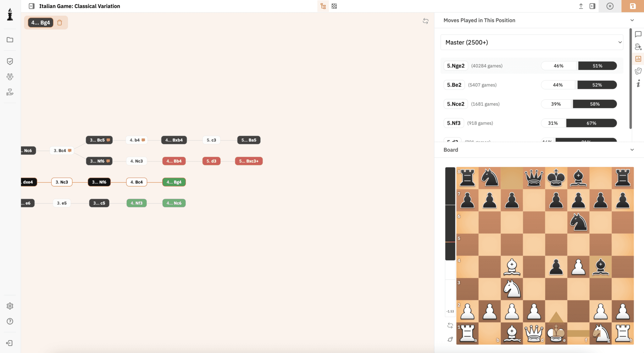This screenshot has height=353, width=644.
Task: Click (40284 games) count text
Action: tap(487, 66)
